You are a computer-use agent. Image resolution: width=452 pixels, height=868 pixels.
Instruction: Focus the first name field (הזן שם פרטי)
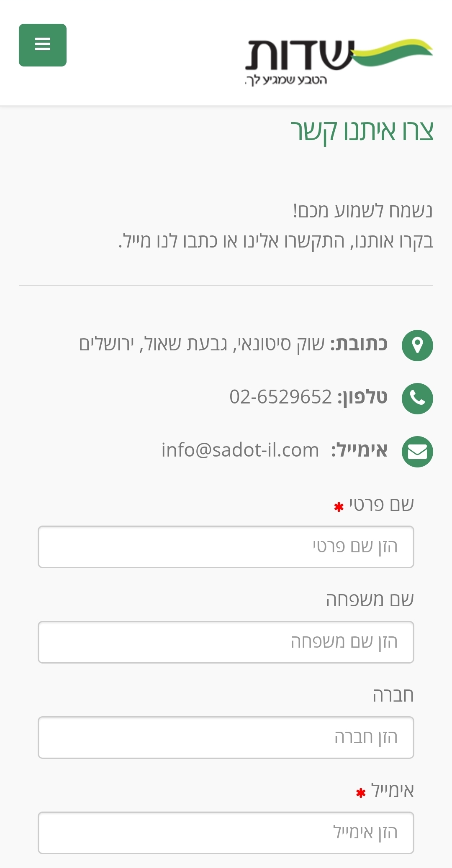[x=226, y=547]
